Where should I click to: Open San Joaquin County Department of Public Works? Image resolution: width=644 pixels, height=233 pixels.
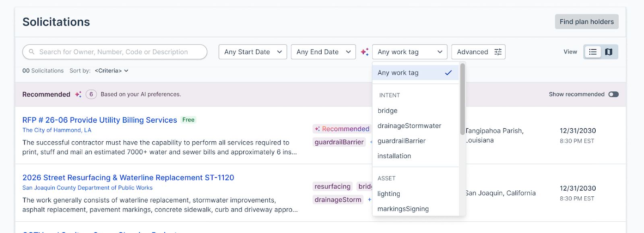[87, 188]
